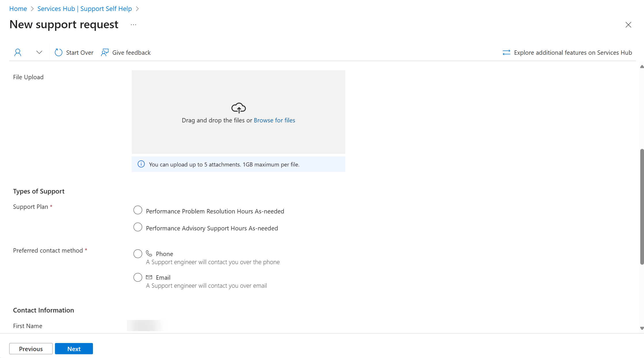Select Performance Problem Resolution Hours radio button

[x=138, y=211]
